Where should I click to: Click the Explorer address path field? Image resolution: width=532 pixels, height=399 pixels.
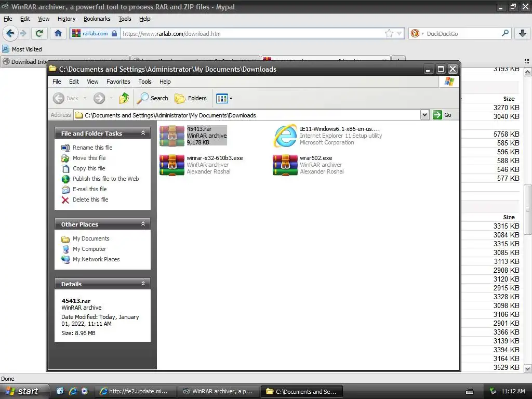(247, 115)
